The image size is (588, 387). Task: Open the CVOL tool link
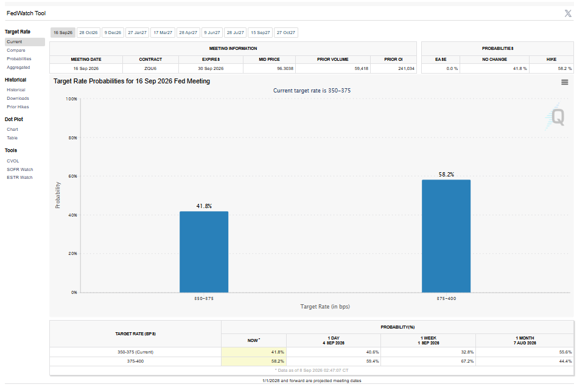tap(13, 161)
